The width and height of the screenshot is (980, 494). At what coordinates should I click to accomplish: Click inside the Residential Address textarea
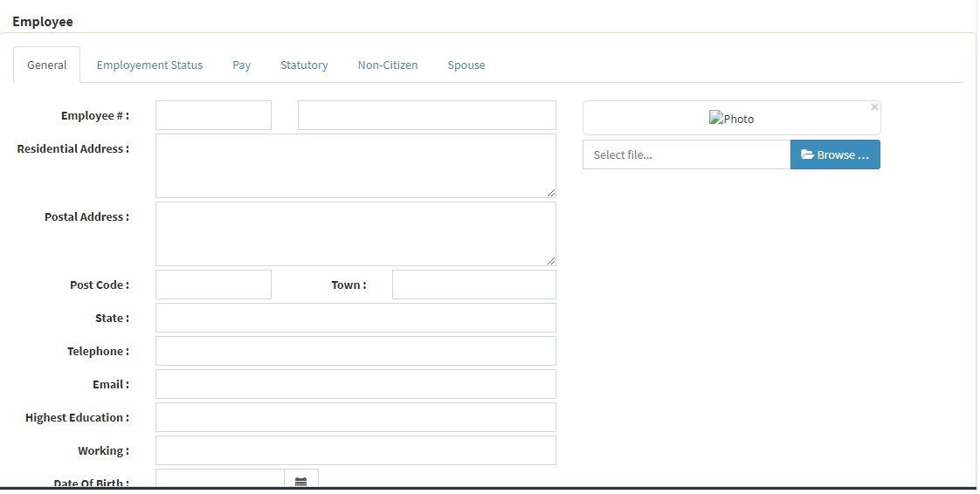[x=355, y=165]
